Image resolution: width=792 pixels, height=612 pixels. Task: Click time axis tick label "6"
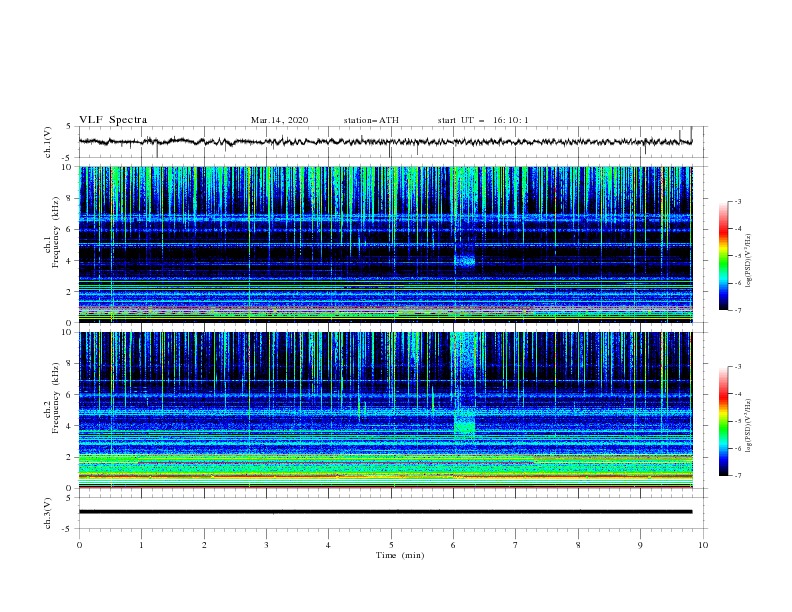[453, 545]
